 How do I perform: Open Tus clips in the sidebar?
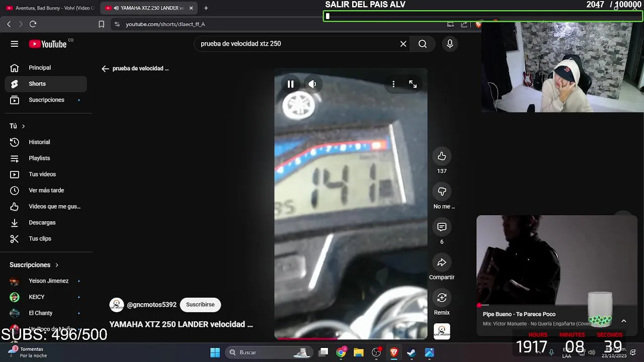click(x=46, y=239)
